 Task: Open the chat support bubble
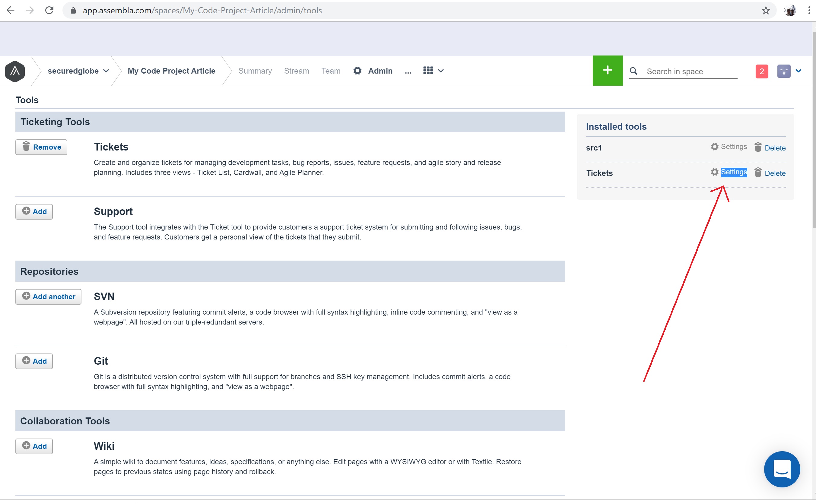point(782,469)
